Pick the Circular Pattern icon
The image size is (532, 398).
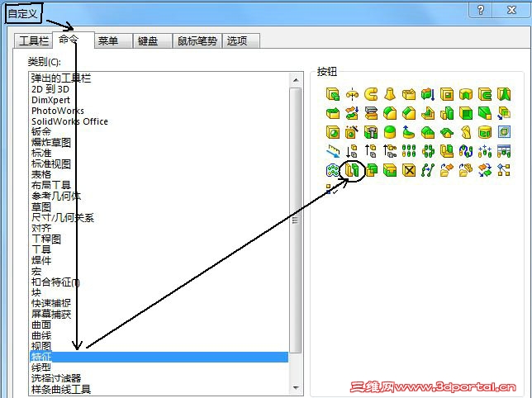pyautogui.click(x=428, y=151)
